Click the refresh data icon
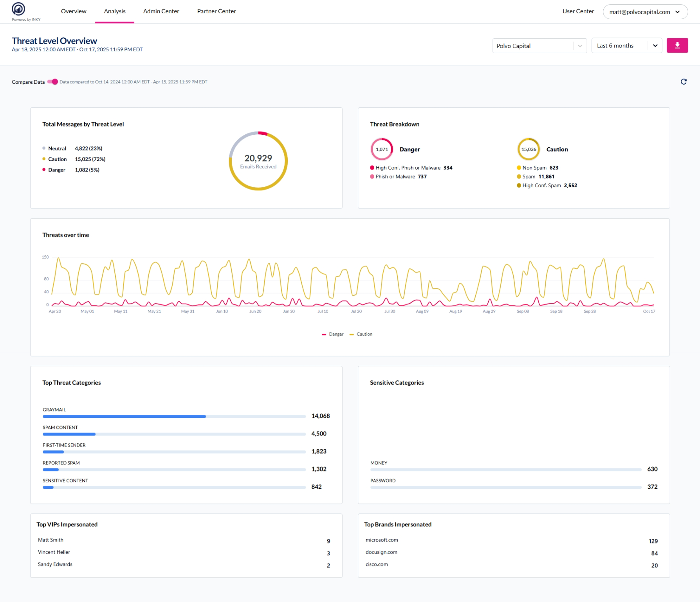This screenshot has height=602, width=700. [684, 82]
